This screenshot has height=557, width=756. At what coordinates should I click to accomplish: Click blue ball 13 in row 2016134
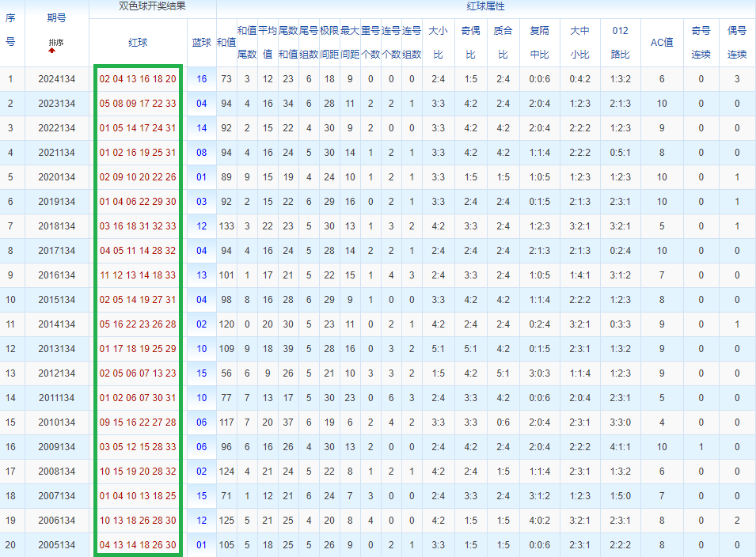(x=202, y=275)
